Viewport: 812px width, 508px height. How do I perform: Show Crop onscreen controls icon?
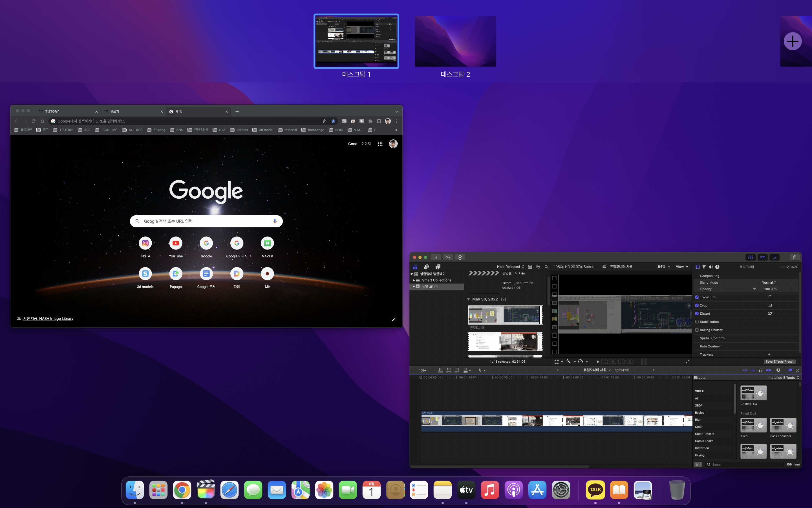coord(770,305)
